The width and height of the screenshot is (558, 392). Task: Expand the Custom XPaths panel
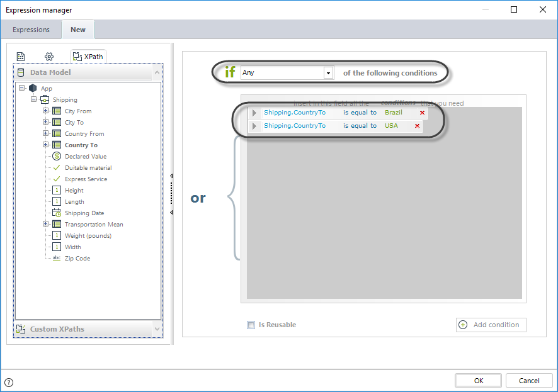coord(157,329)
